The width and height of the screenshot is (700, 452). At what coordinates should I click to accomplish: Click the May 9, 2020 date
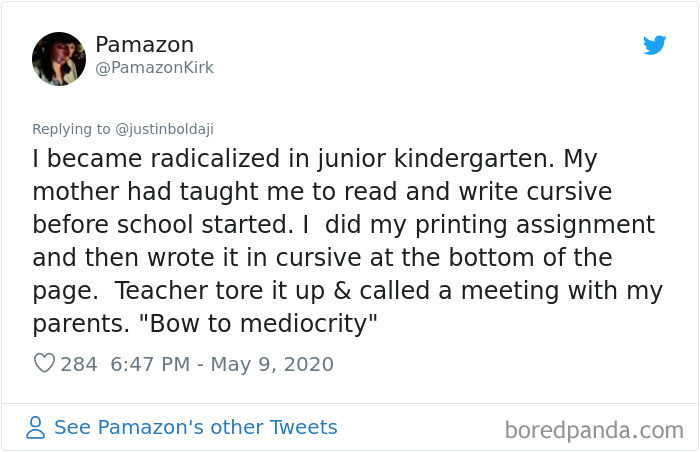271,364
